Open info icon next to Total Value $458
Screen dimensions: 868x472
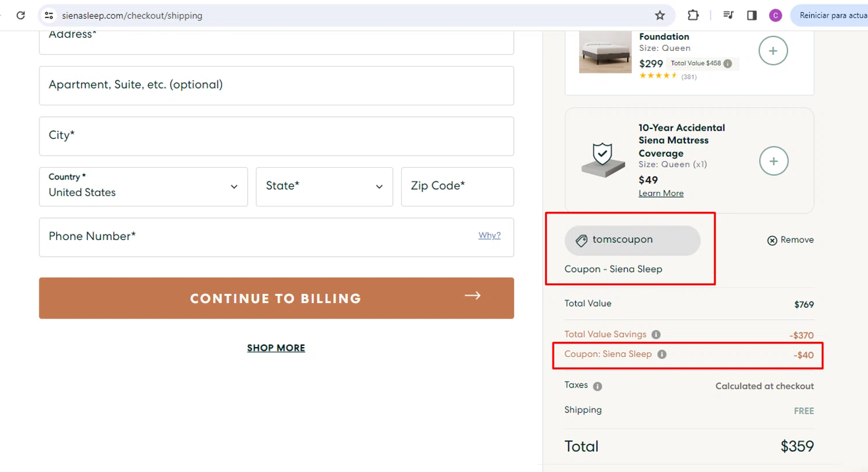[x=728, y=64]
